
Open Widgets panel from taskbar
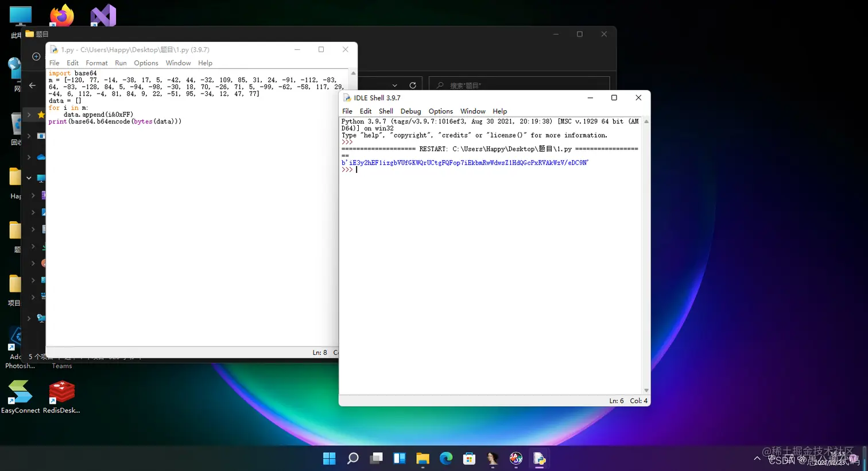click(x=400, y=458)
